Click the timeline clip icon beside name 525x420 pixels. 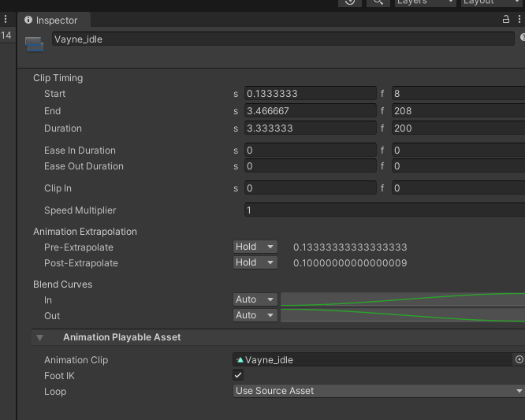34,44
